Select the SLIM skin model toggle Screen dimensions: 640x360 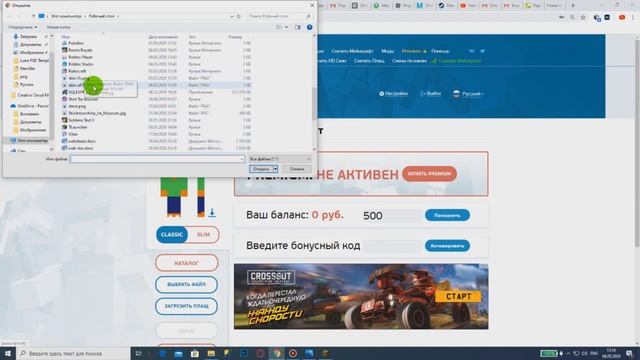pyautogui.click(x=203, y=235)
